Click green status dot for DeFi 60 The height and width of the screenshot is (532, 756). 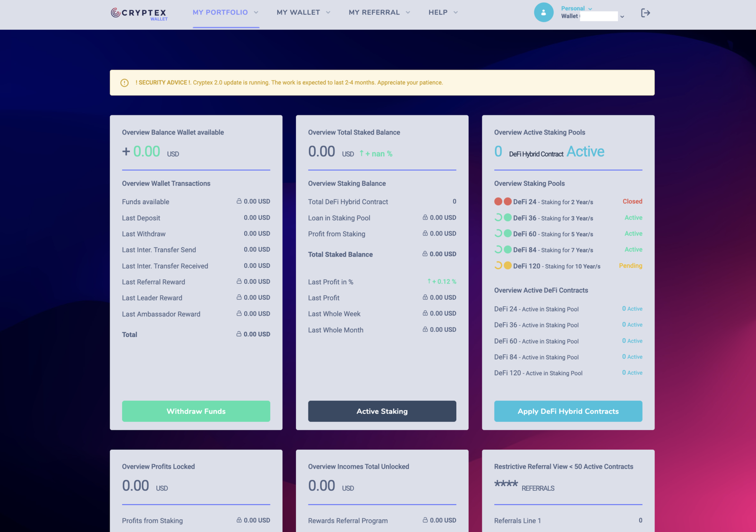point(507,233)
